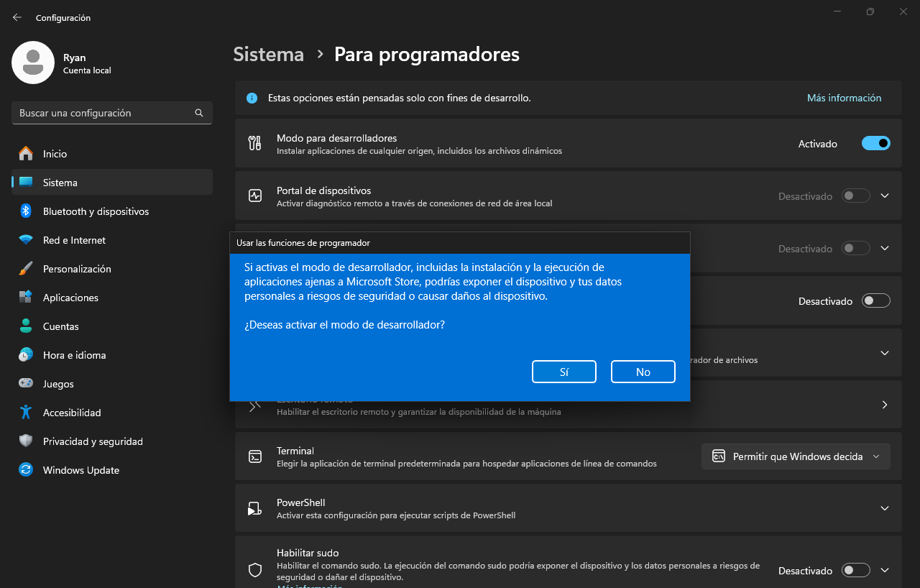Image resolution: width=920 pixels, height=588 pixels.
Task: Open Juegos settings in sidebar
Action: (112, 383)
